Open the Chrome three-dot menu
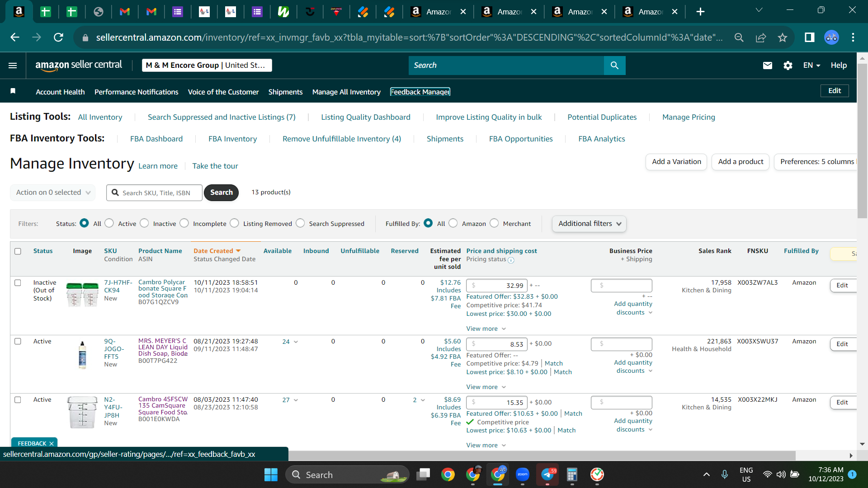The height and width of the screenshot is (488, 868). click(853, 38)
